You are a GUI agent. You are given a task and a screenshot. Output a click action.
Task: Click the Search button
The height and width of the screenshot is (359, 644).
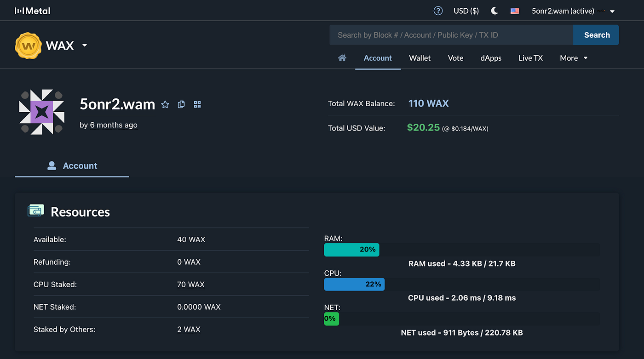596,35
